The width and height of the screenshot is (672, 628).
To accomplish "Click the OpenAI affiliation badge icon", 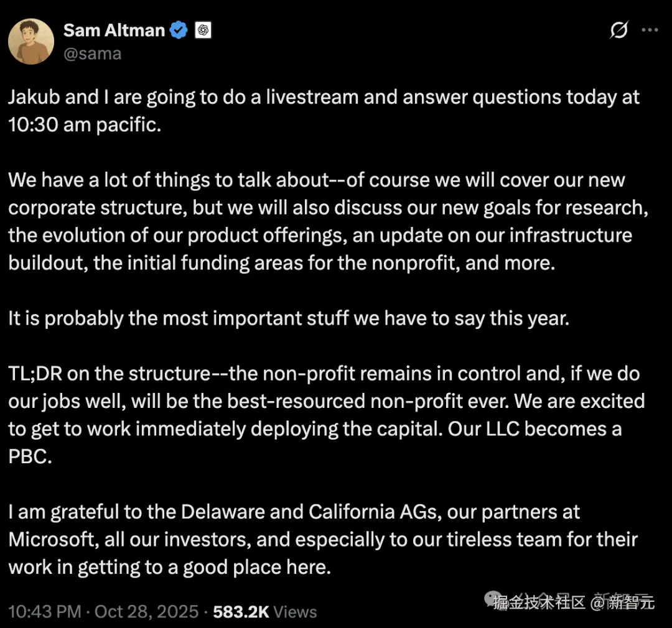I will [x=203, y=30].
